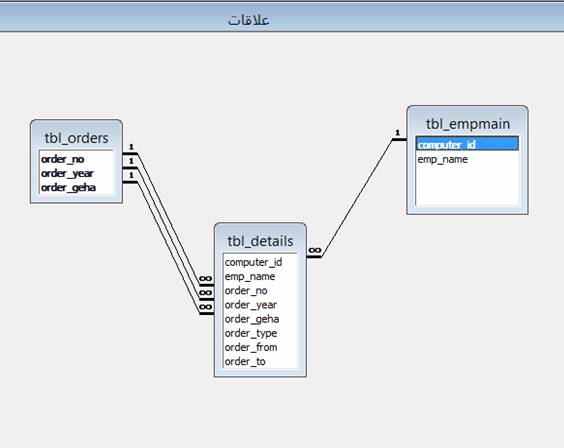Viewport: 564px width, 448px height.
Task: Select emp_name field in tbl_details
Action: (x=260, y=276)
